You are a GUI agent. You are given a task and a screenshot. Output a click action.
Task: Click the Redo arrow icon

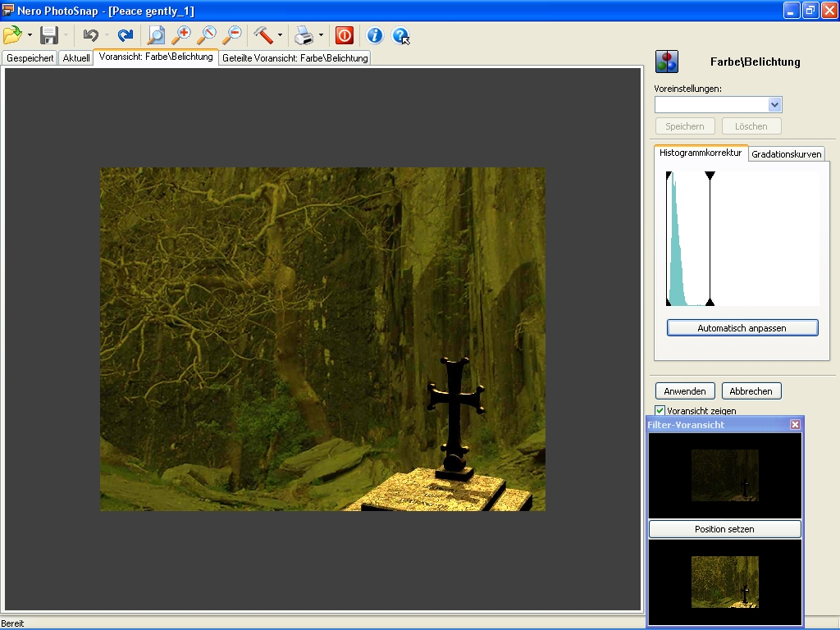[125, 35]
